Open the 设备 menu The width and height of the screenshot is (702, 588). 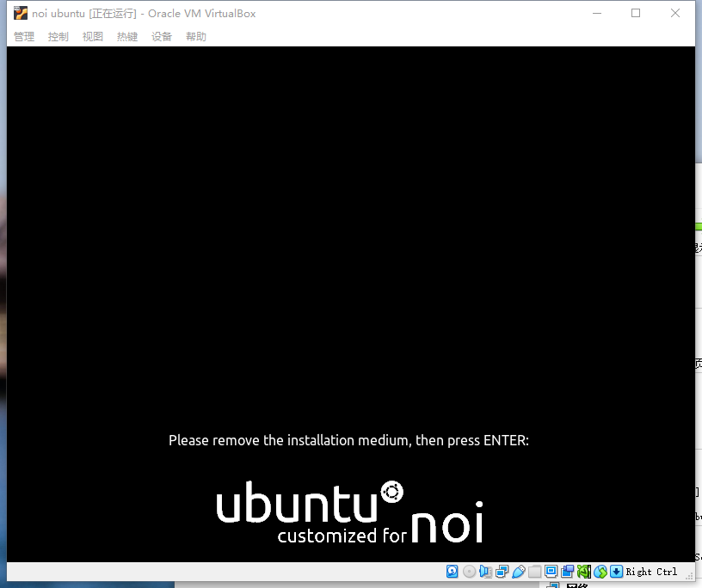click(x=161, y=36)
